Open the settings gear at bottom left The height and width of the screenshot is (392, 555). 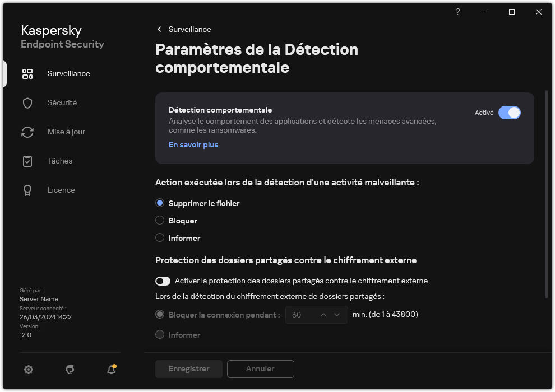28,370
